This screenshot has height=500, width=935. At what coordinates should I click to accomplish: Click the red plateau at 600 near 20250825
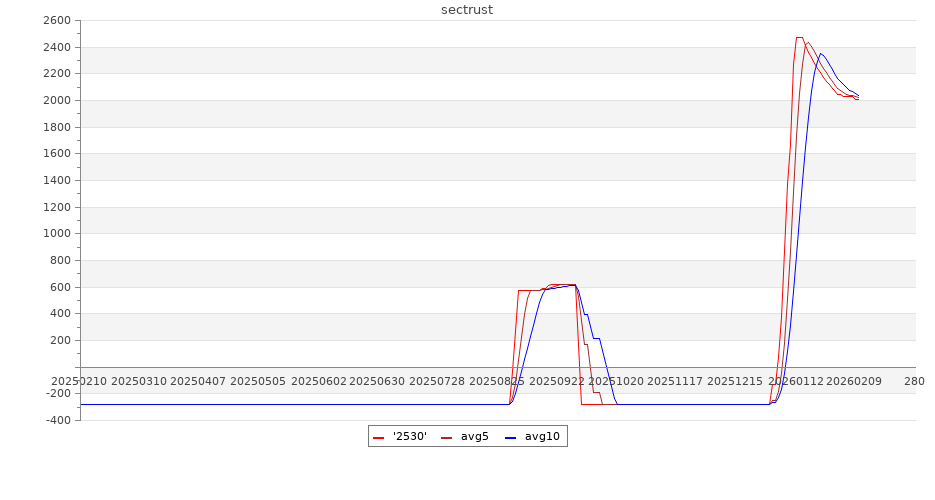(x=530, y=290)
